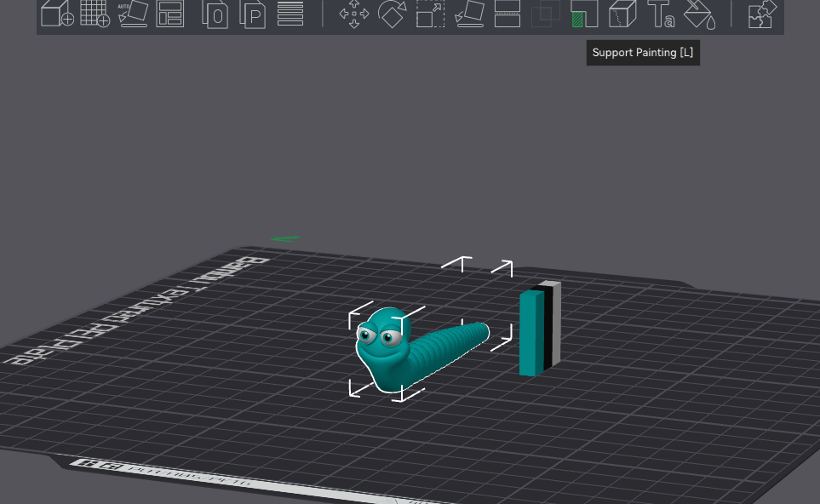Click the Add model cube icon
This screenshot has height=504, width=820.
coord(57,13)
